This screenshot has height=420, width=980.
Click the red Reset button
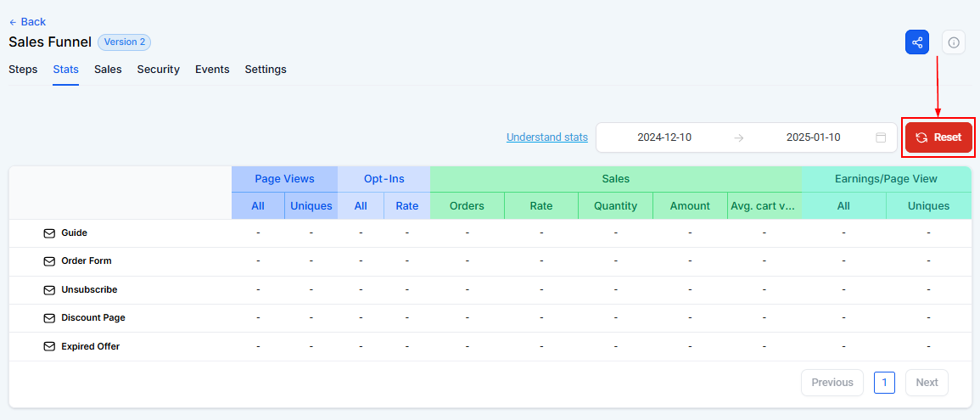click(938, 137)
